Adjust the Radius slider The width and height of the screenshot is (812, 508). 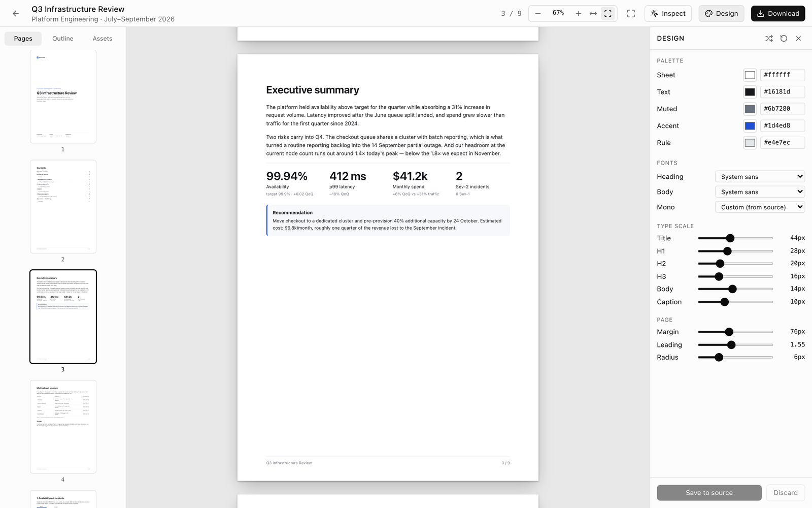735,358
